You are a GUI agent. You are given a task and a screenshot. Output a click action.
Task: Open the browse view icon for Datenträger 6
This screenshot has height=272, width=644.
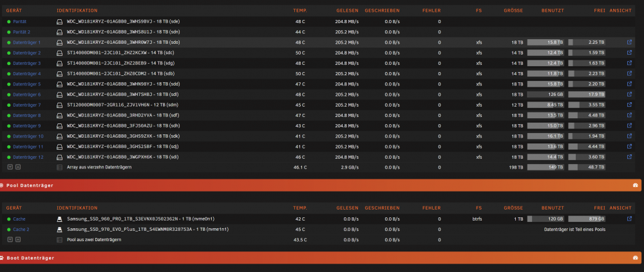click(x=629, y=95)
